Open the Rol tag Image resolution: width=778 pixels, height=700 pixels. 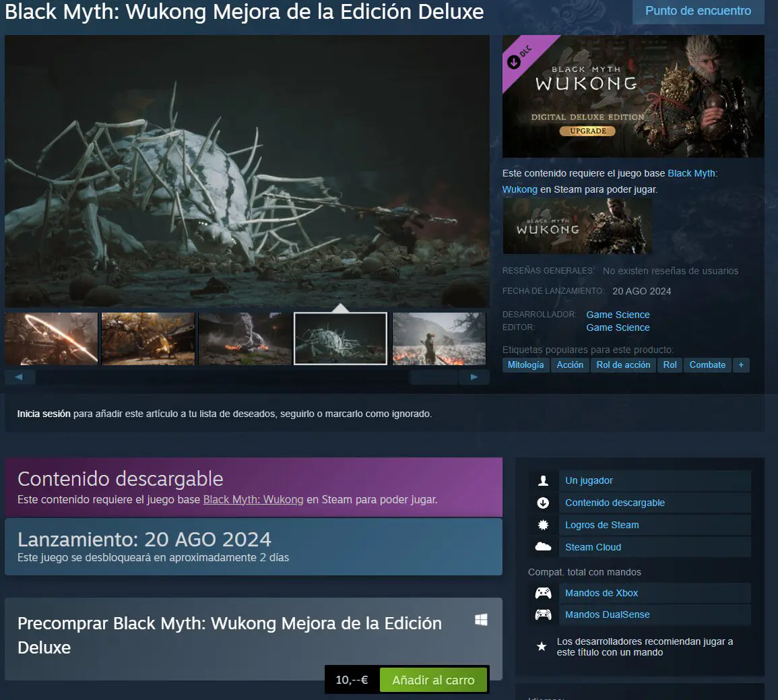[x=670, y=365]
